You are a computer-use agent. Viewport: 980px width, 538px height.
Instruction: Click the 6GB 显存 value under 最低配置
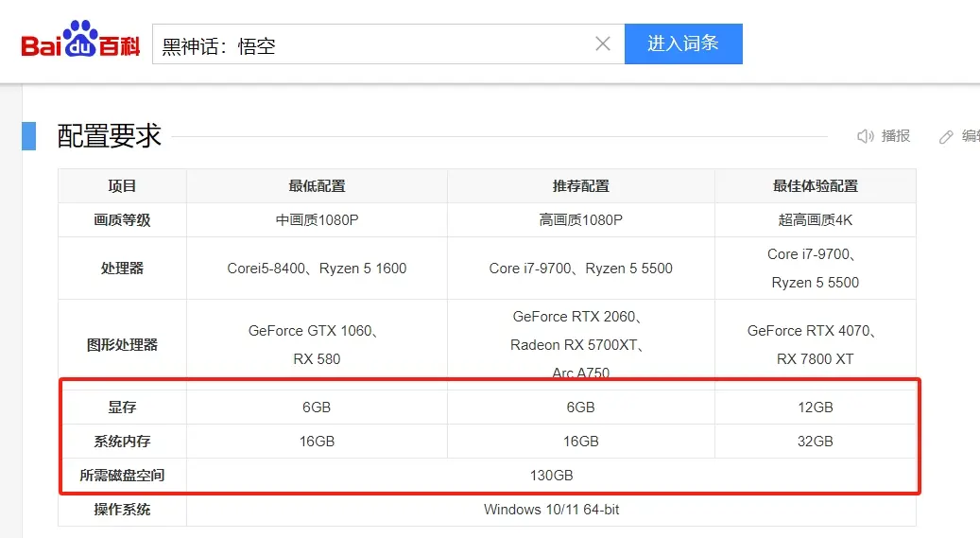(x=317, y=408)
